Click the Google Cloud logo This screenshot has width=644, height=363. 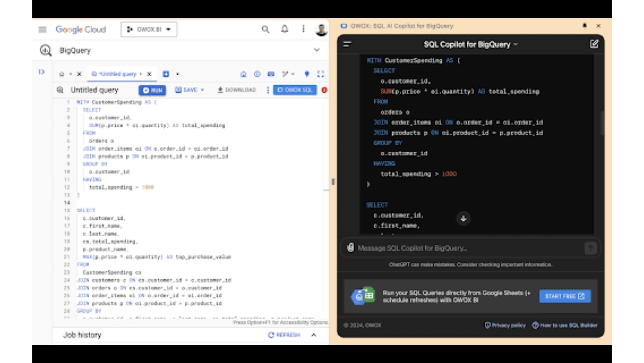pos(81,30)
